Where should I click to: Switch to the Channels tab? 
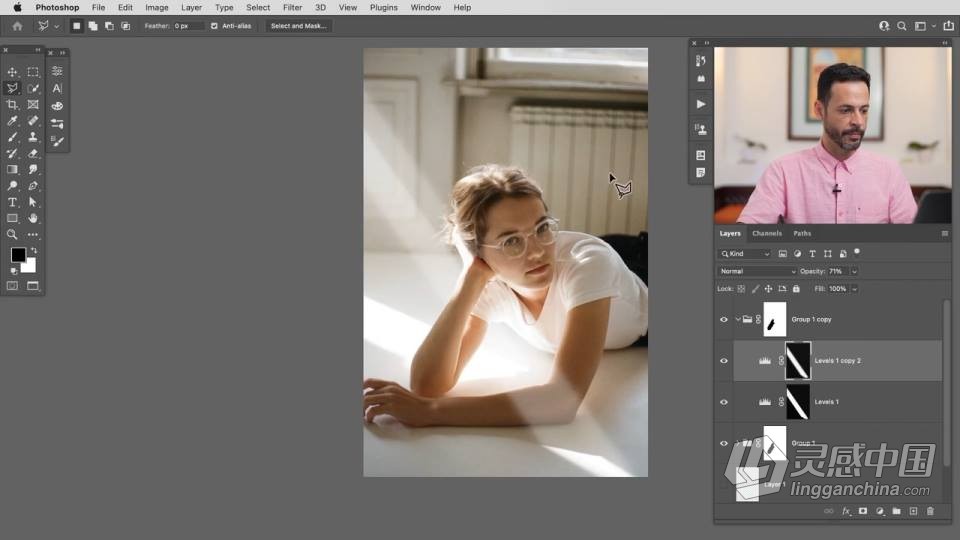(767, 233)
